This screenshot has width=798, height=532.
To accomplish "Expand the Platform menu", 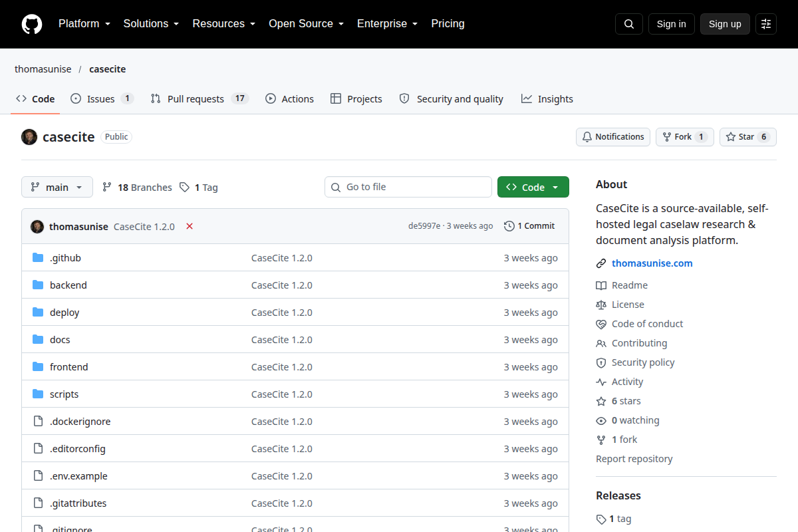I will (84, 24).
